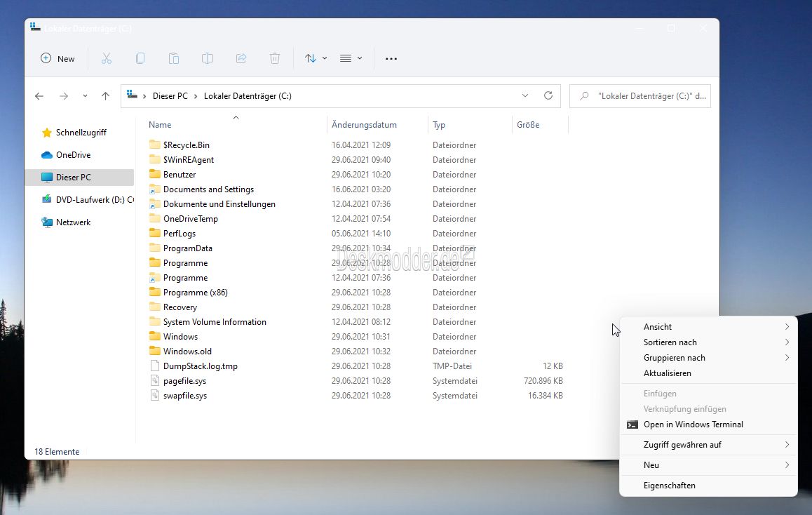
Task: Click the Share icon in toolbar
Action: pos(241,59)
